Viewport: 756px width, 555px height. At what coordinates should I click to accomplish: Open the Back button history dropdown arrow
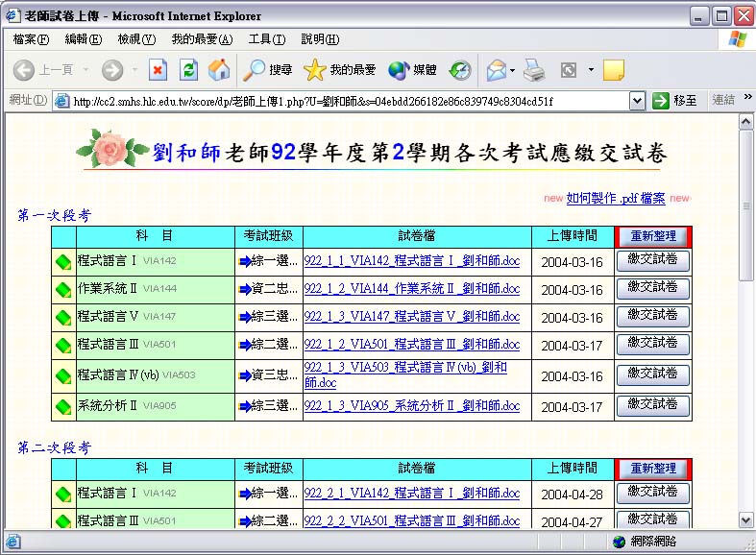[x=86, y=70]
